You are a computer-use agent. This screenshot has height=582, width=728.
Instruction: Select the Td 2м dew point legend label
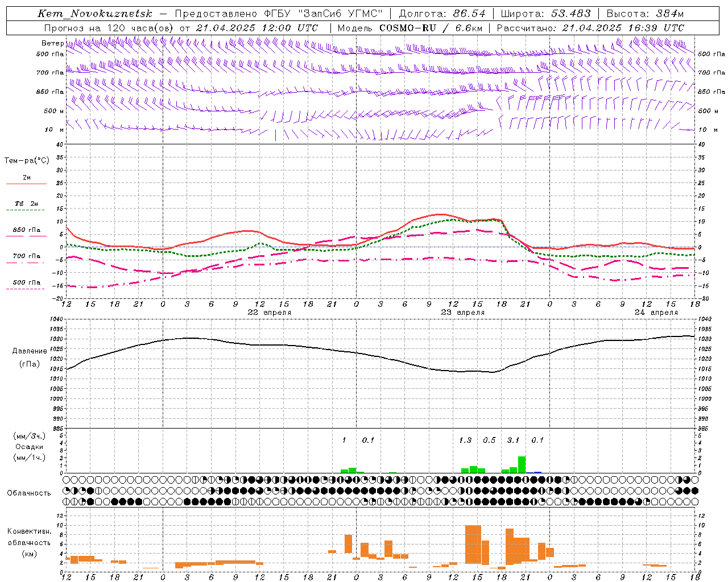27,203
